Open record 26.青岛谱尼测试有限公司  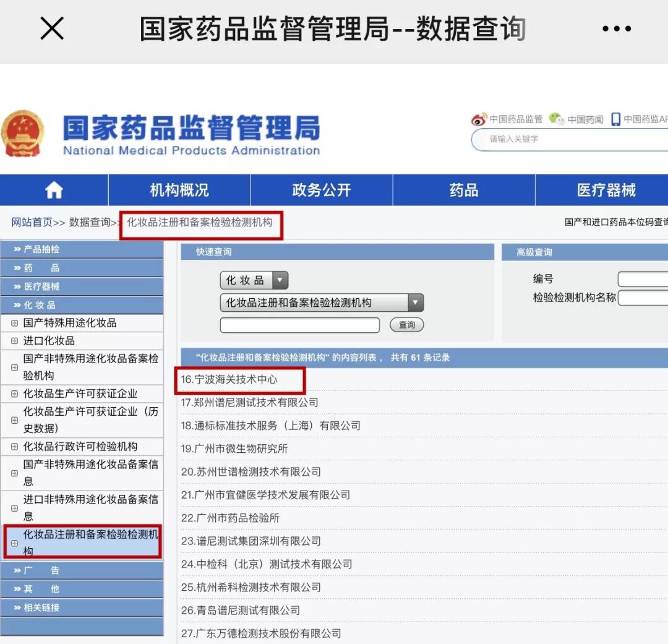point(240,611)
